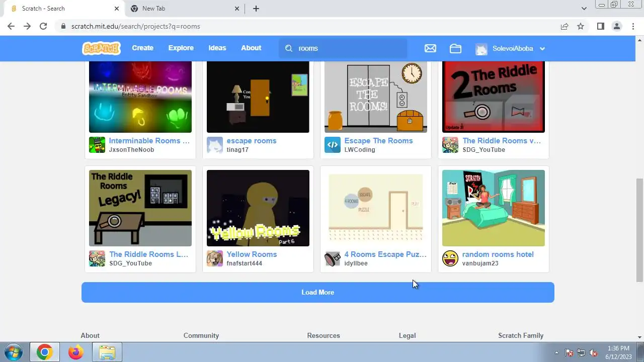Click the page vertical scrollbar thumb
The width and height of the screenshot is (644, 362).
(x=639, y=230)
